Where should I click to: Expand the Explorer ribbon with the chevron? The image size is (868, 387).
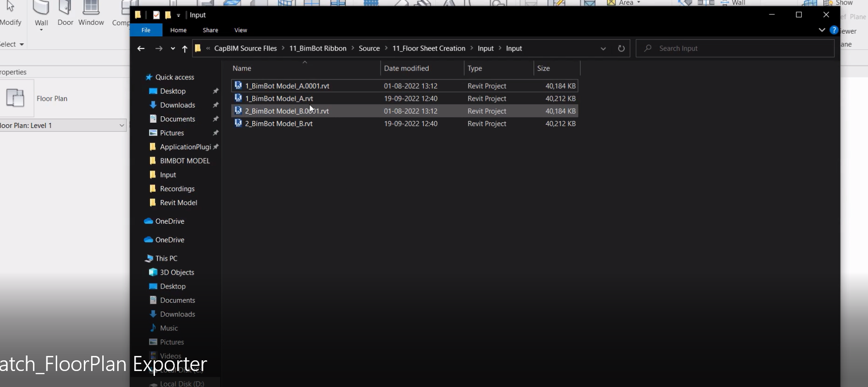coord(822,30)
